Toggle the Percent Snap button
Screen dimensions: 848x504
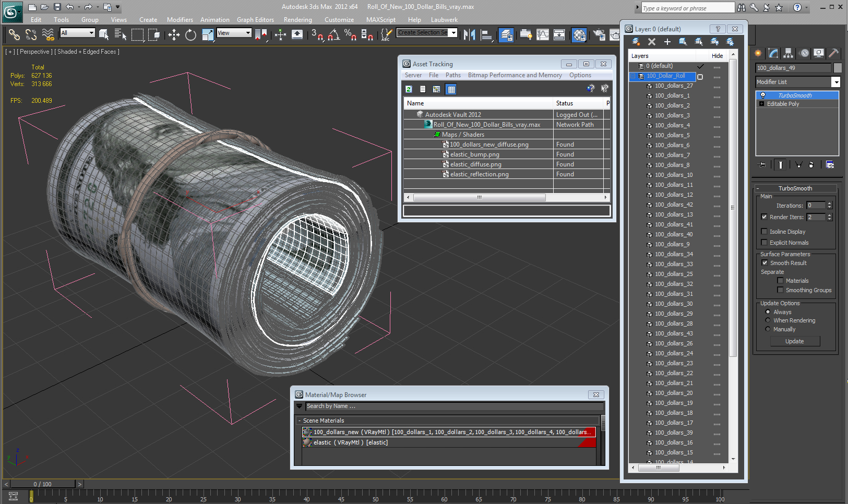click(x=350, y=35)
